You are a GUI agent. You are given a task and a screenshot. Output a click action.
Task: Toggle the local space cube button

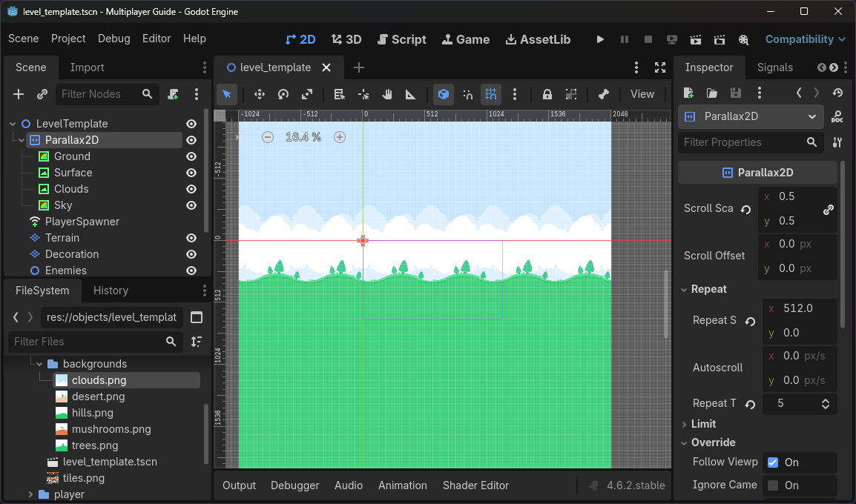click(x=444, y=94)
